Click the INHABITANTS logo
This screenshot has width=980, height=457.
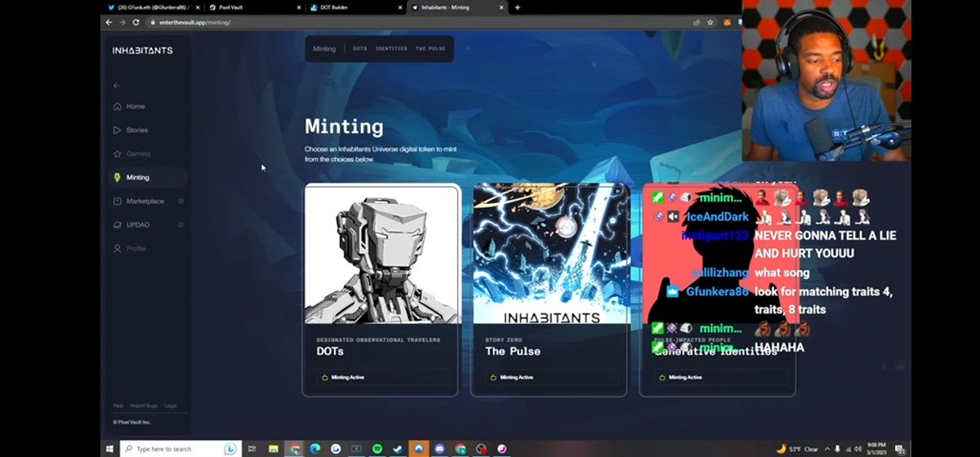coord(143,51)
